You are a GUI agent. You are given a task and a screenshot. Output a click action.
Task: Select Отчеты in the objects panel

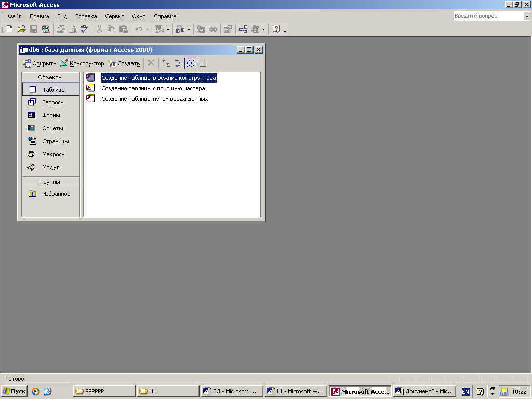(51, 128)
